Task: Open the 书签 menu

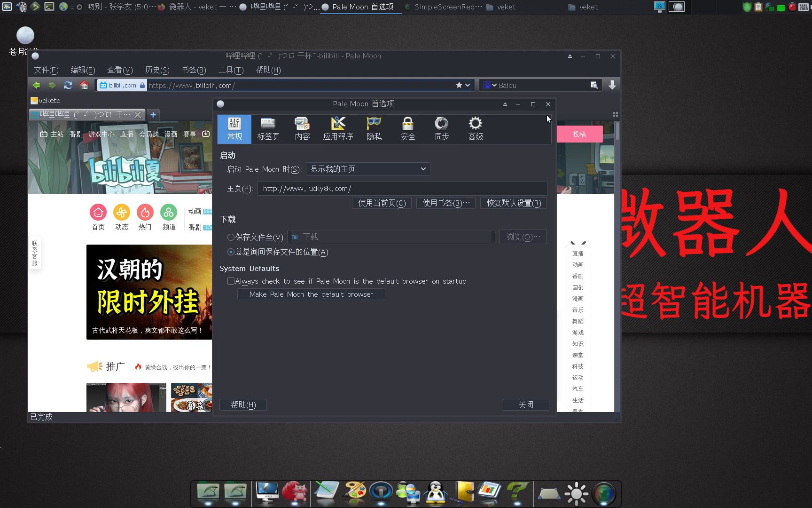Action: pyautogui.click(x=194, y=70)
